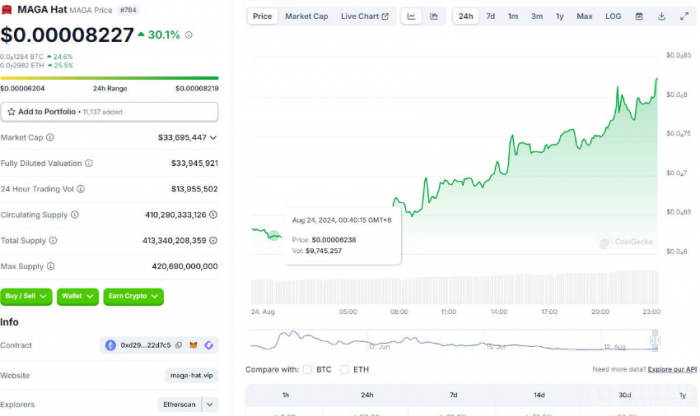
Task: Select the 7d time range
Action: [x=490, y=16]
